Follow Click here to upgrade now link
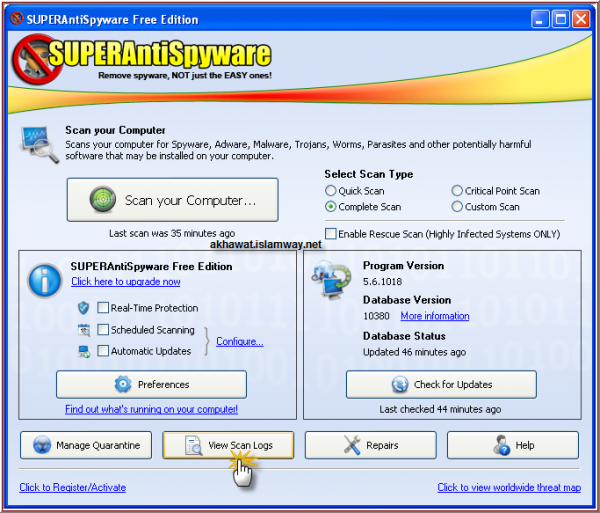This screenshot has height=513, width=600. click(x=126, y=282)
